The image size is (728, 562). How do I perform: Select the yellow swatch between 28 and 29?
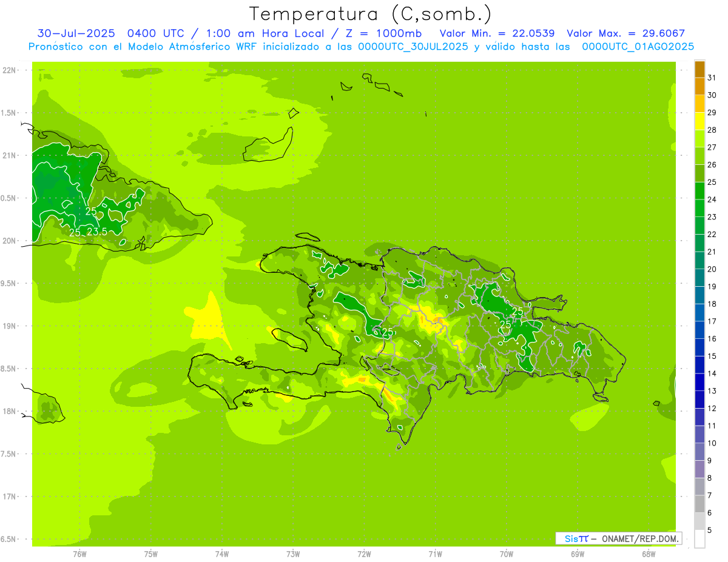tap(699, 121)
